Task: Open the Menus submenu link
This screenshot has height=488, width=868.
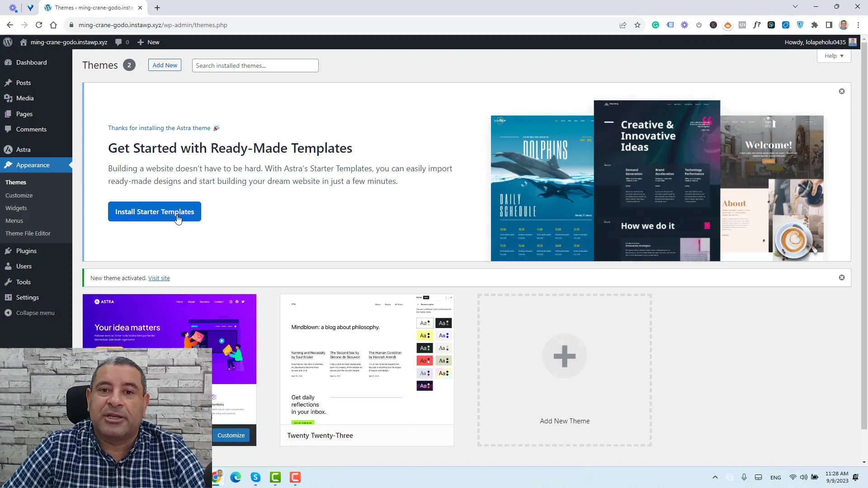Action: 14,221
